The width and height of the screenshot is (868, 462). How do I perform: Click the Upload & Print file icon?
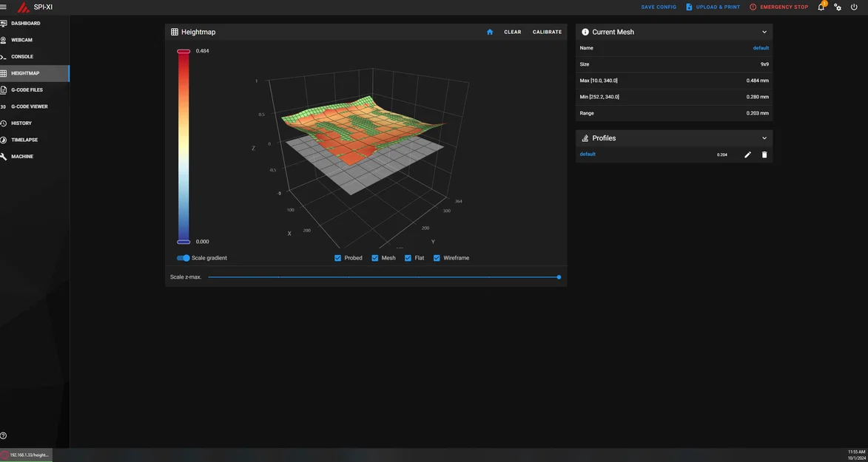tap(689, 7)
